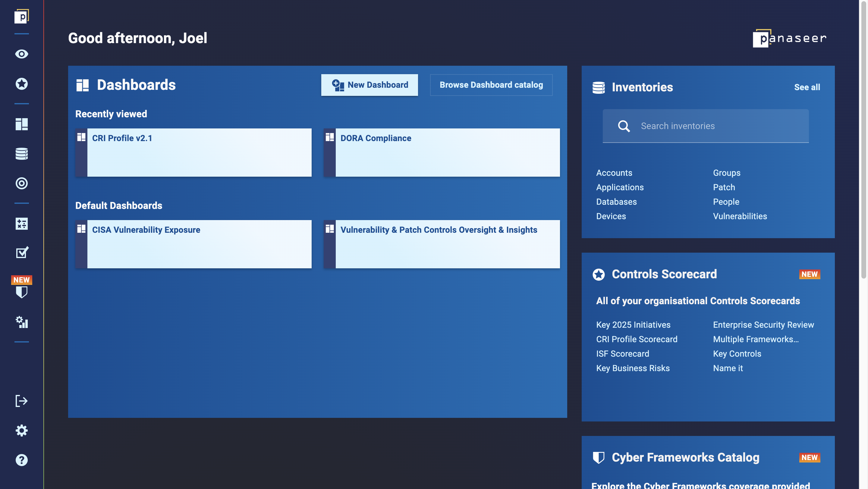868x489 pixels.
Task: Open Key Business Risks scorecard
Action: pyautogui.click(x=633, y=368)
